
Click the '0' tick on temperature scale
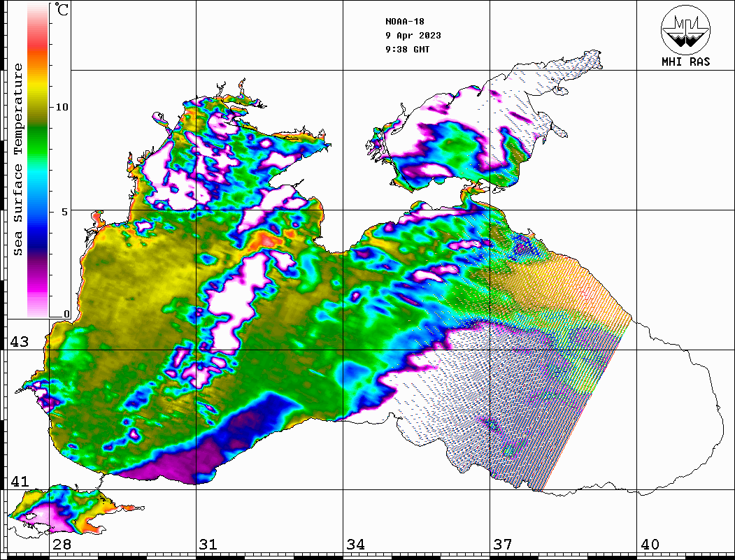(x=66, y=314)
